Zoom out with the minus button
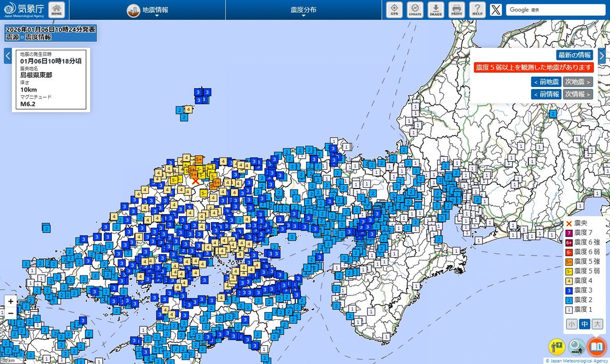The height and width of the screenshot is (364, 610). pos(11,313)
